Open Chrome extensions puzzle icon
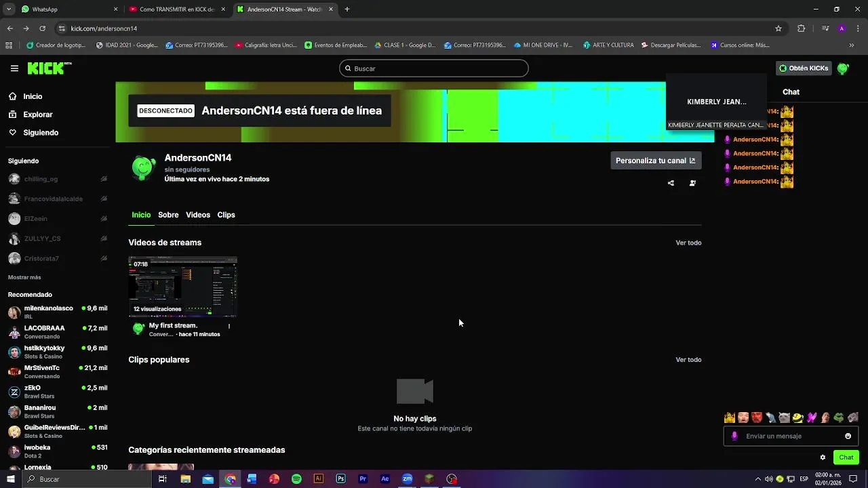This screenshot has height=488, width=868. click(x=801, y=28)
